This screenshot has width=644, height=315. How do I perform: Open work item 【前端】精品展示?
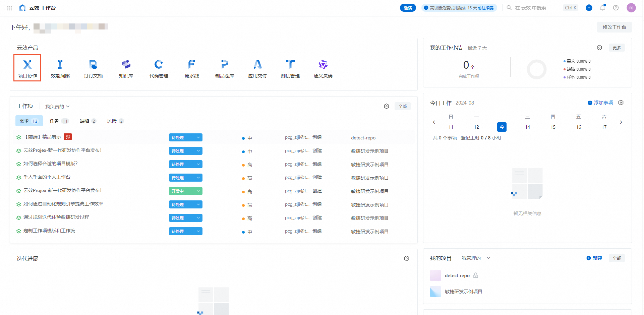42,137
